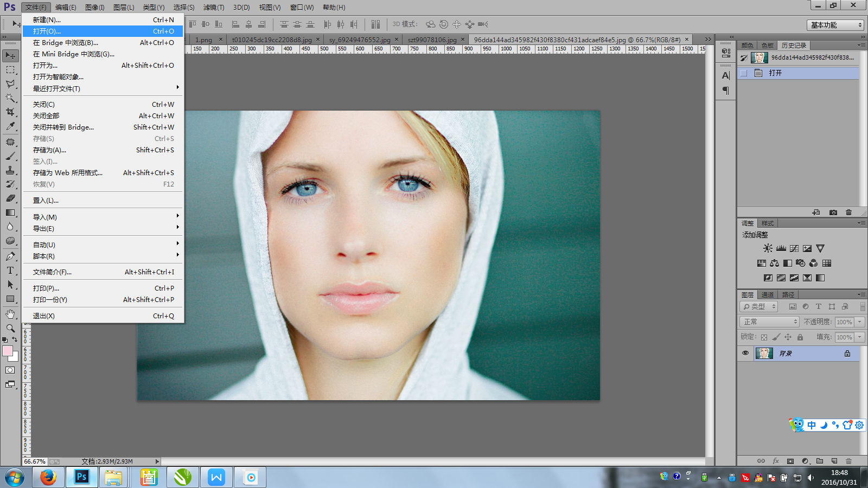Toggle Quick Mask mode
This screenshot has height=488, width=868.
[x=10, y=370]
